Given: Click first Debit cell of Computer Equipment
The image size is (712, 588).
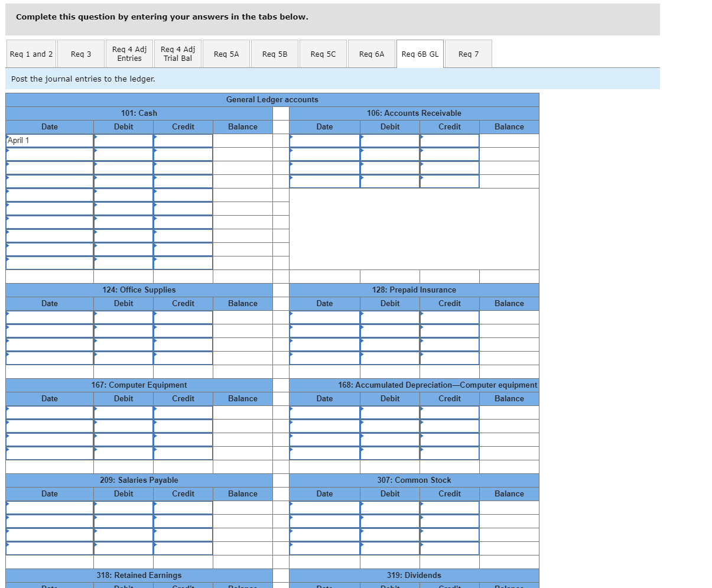Looking at the screenshot, I should (123, 412).
